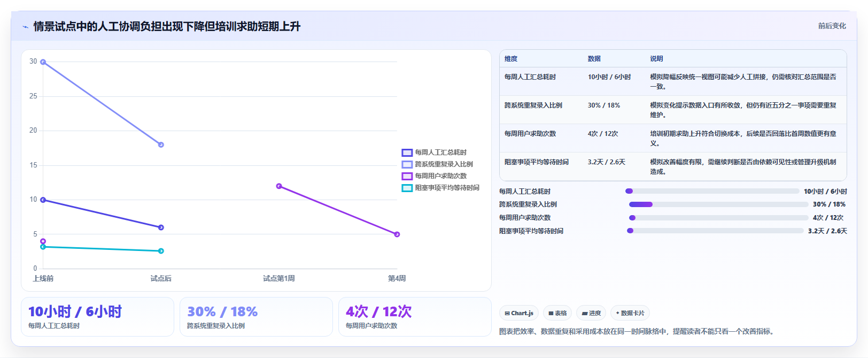
Task: Click the 试点后 x-axis label
Action: (161, 278)
